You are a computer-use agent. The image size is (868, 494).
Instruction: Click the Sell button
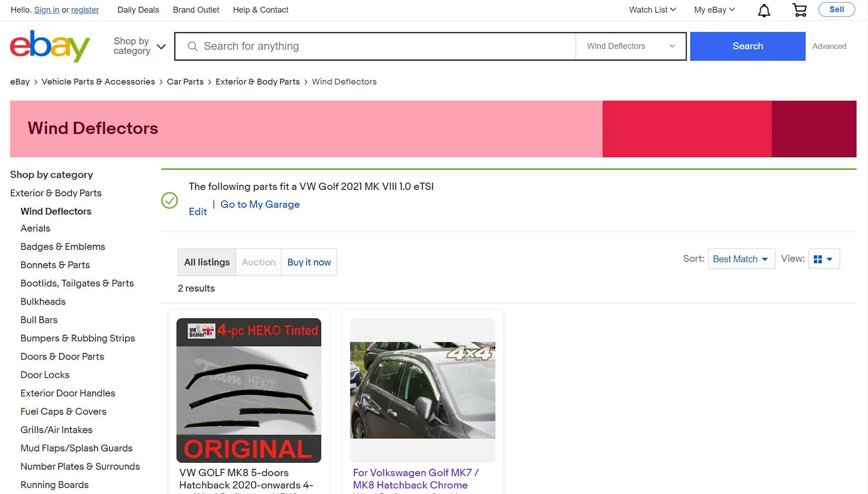click(836, 9)
